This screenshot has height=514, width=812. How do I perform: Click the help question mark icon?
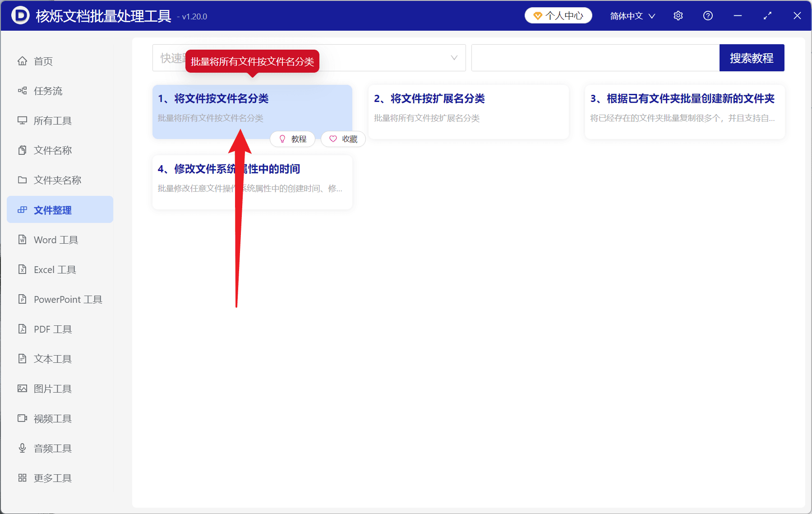708,15
